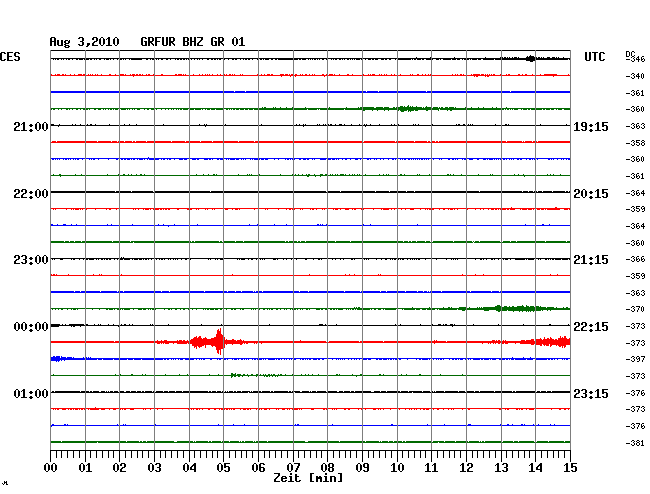Select the '23:00' local time label

point(31,260)
